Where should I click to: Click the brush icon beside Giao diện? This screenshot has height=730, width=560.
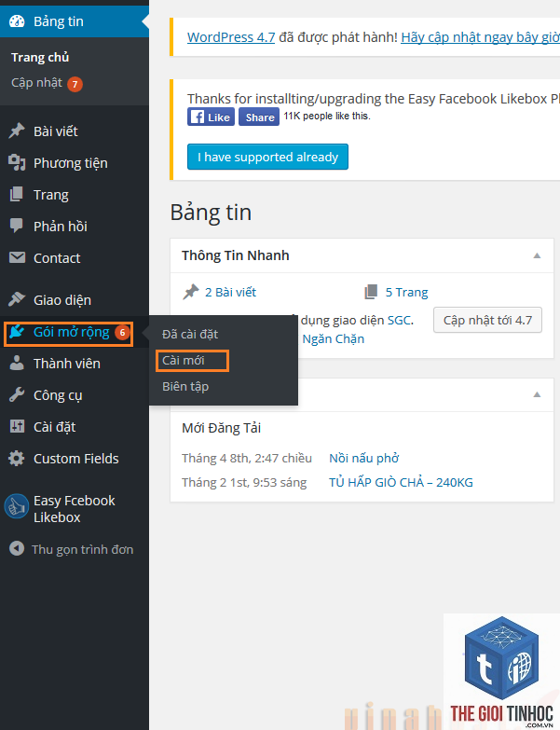pos(17,299)
